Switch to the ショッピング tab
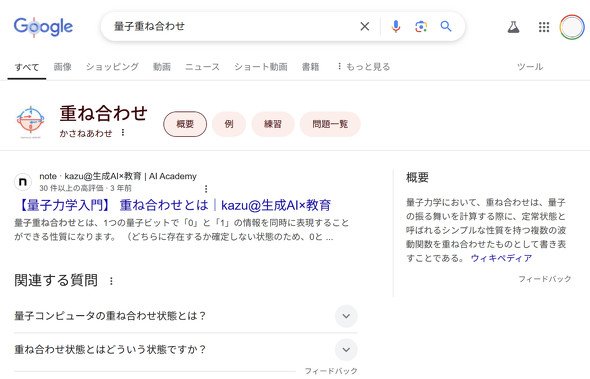The height and width of the screenshot is (379, 590). (x=112, y=67)
